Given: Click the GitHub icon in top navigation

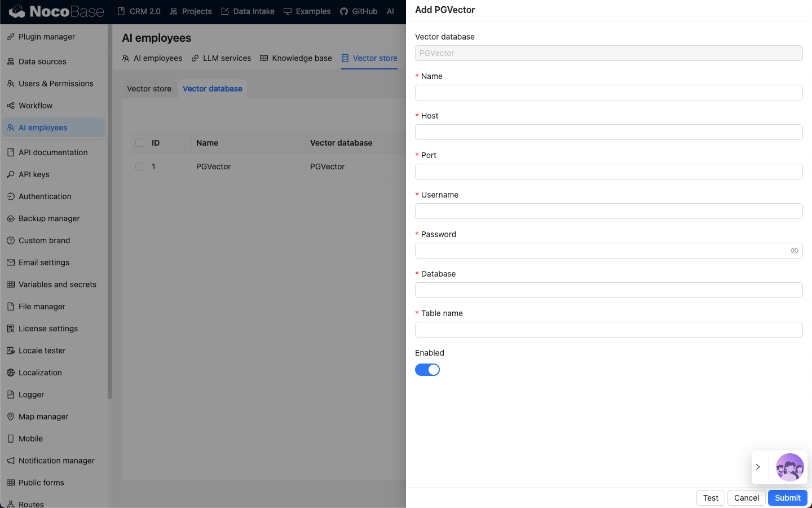Looking at the screenshot, I should click(344, 11).
